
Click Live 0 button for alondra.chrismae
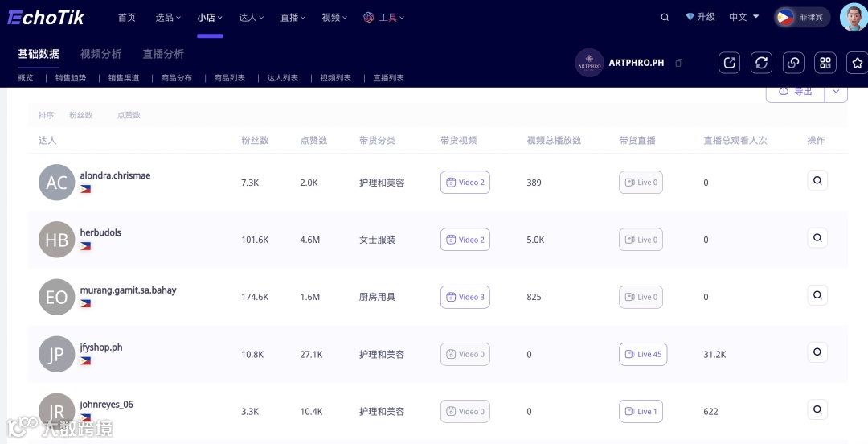641,183
